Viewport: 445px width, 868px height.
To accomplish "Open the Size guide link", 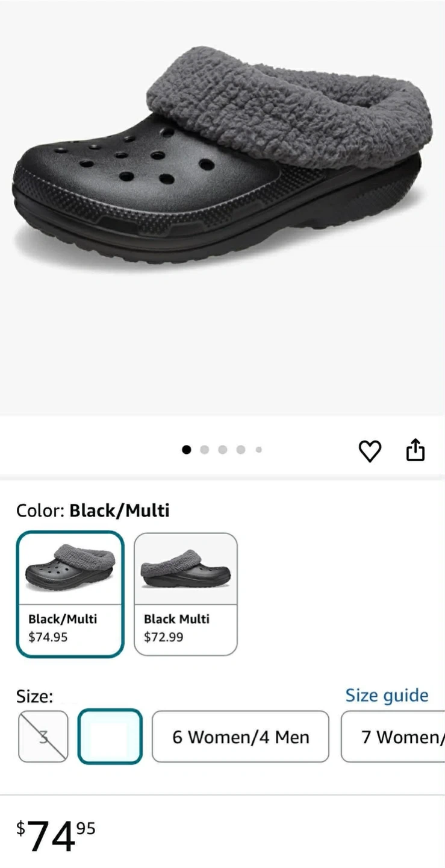I will click(x=387, y=696).
